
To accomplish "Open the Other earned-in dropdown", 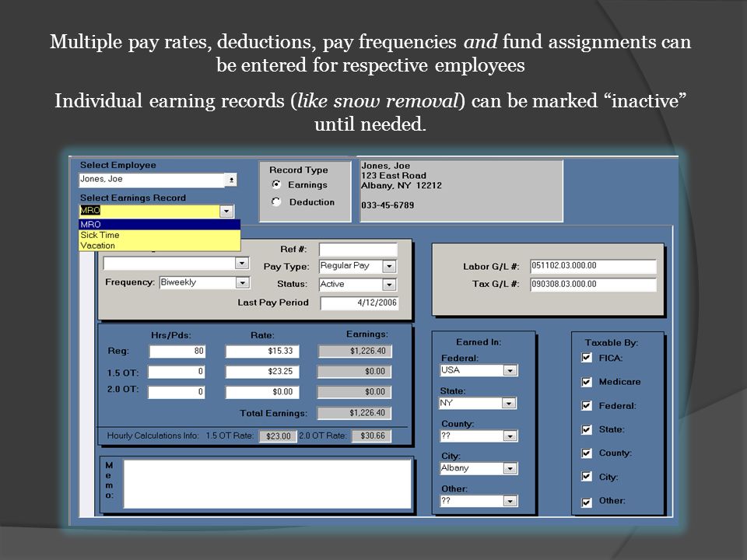I will [x=510, y=501].
